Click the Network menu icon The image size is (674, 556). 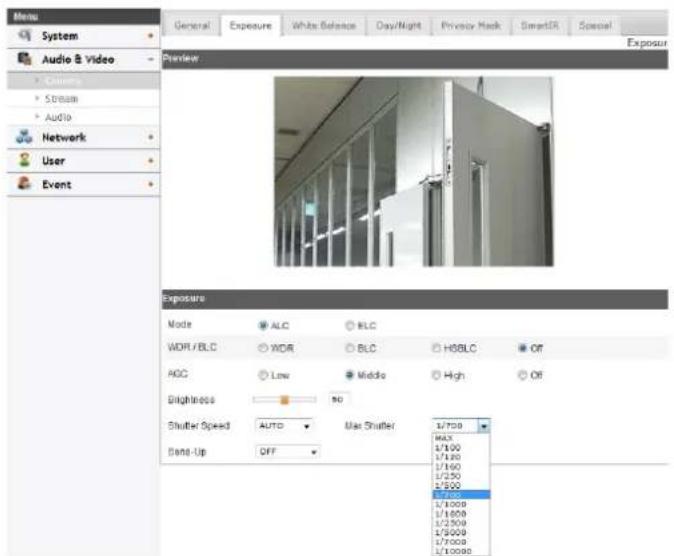point(24,137)
